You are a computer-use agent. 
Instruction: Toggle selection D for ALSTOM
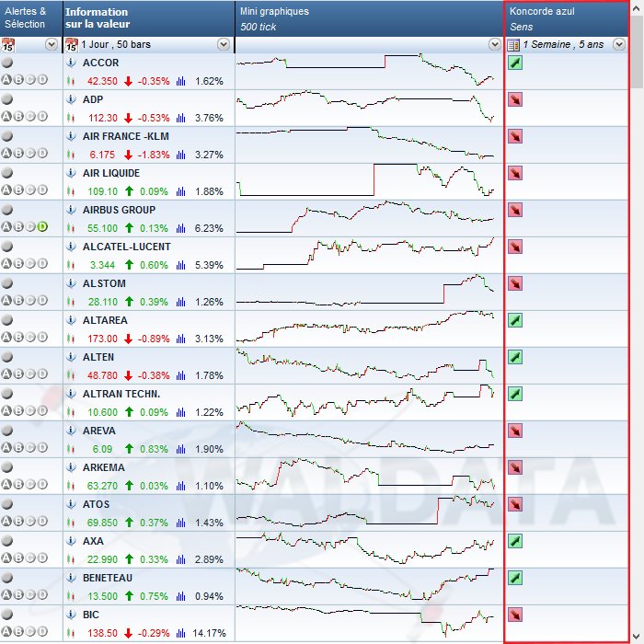tap(42, 300)
